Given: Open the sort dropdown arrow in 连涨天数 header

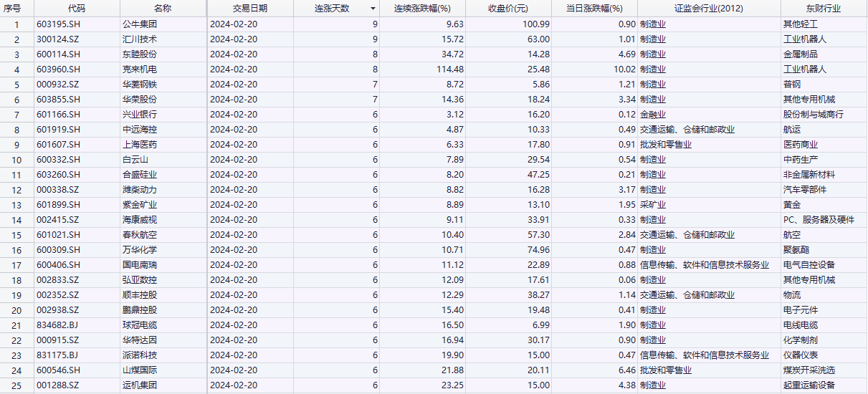Looking at the screenshot, I should (x=373, y=9).
